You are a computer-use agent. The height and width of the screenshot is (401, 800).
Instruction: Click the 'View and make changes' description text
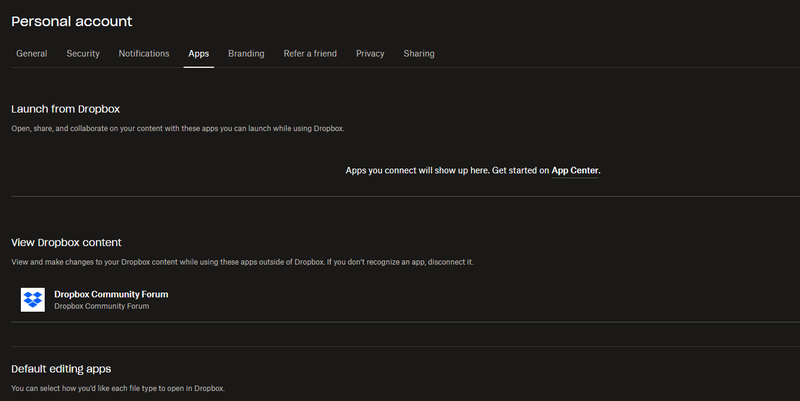tap(242, 262)
